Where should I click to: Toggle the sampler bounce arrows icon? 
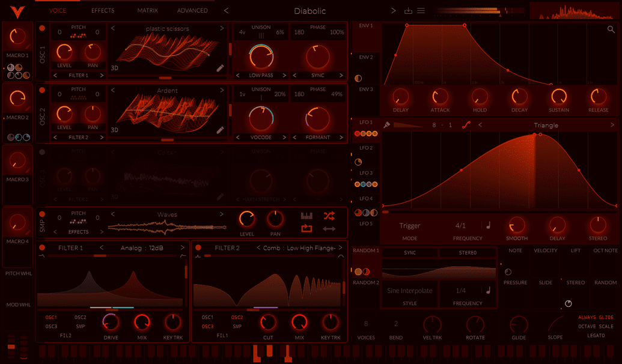click(329, 229)
